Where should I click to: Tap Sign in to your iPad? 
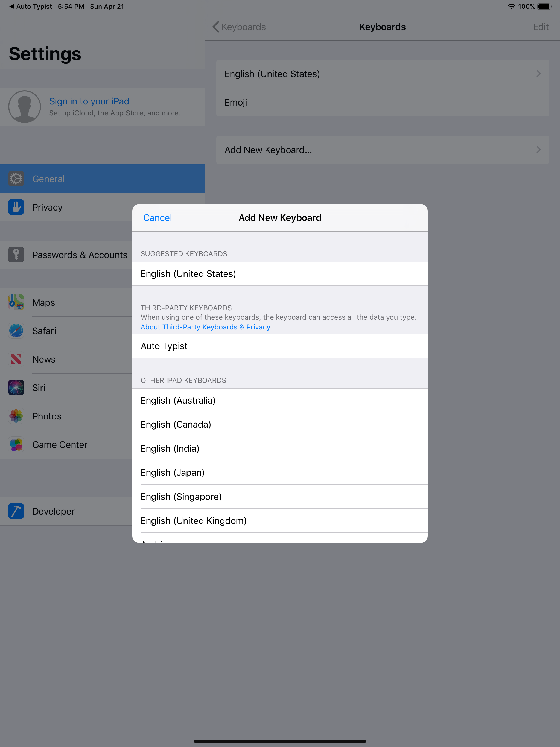89,101
